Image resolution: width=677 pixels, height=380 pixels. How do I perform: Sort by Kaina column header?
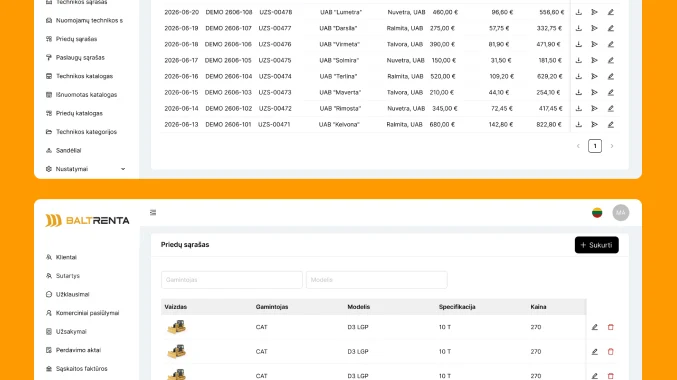tap(538, 307)
